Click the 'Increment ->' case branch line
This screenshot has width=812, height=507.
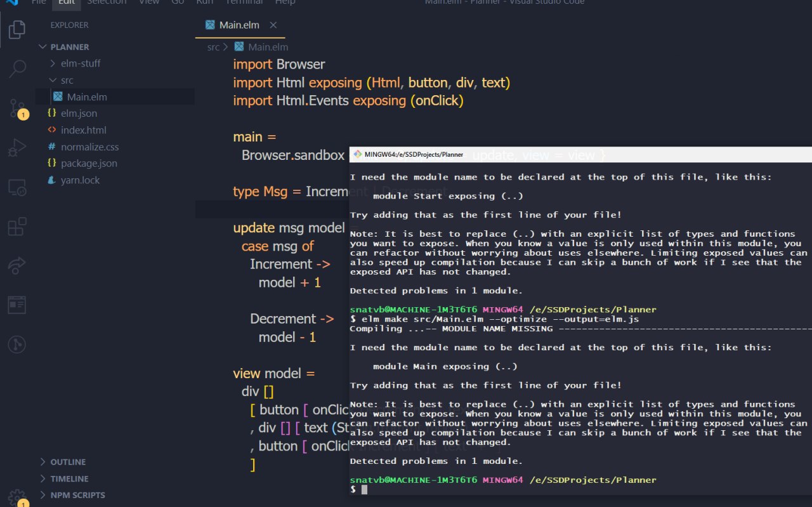(290, 264)
